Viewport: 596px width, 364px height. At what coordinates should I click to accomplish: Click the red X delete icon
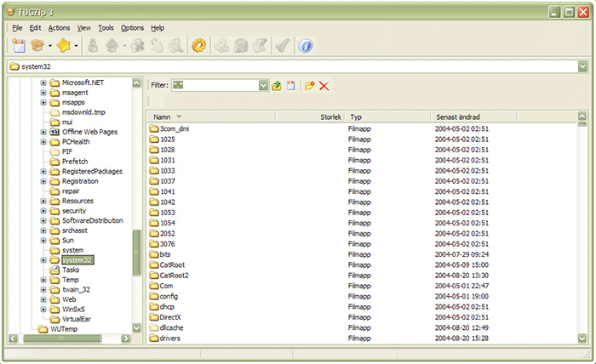pos(324,86)
